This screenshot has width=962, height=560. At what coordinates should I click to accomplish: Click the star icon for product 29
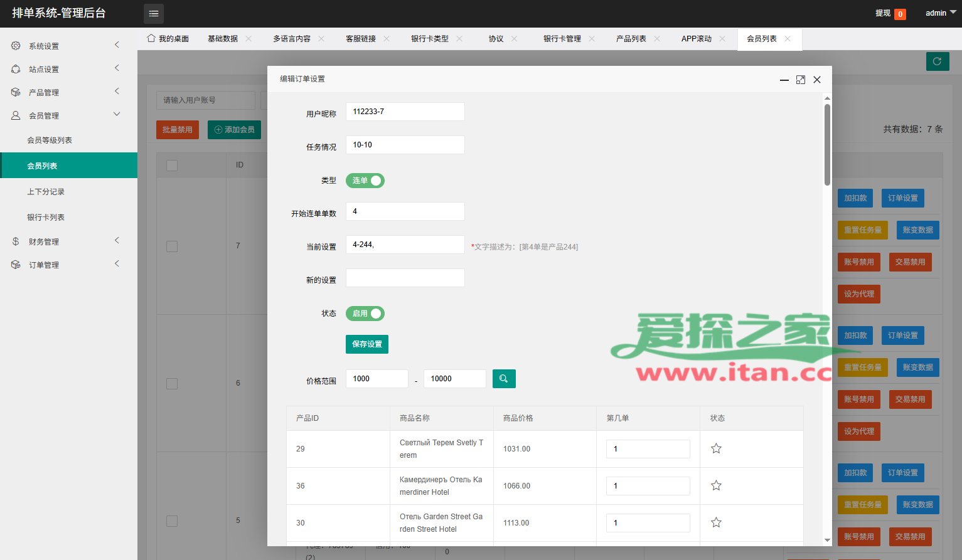pos(716,448)
